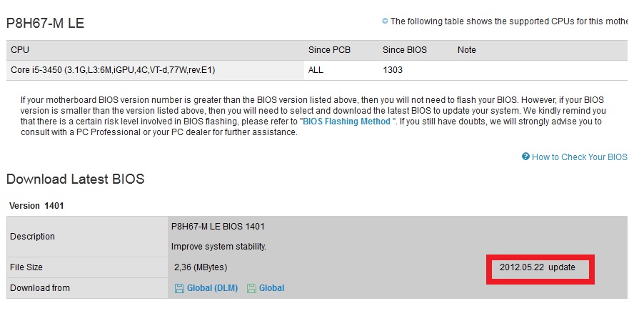
Task: Click the 2012.05.22 update date text
Action: [537, 267]
